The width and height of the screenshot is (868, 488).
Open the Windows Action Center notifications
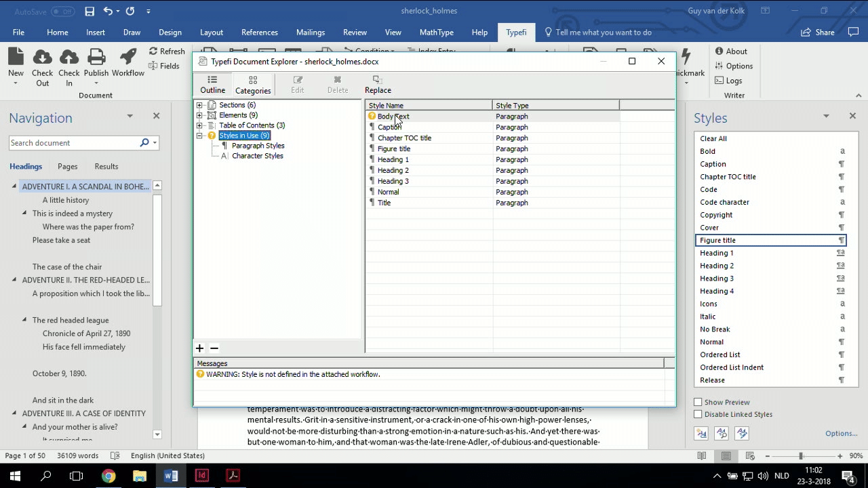point(848,476)
